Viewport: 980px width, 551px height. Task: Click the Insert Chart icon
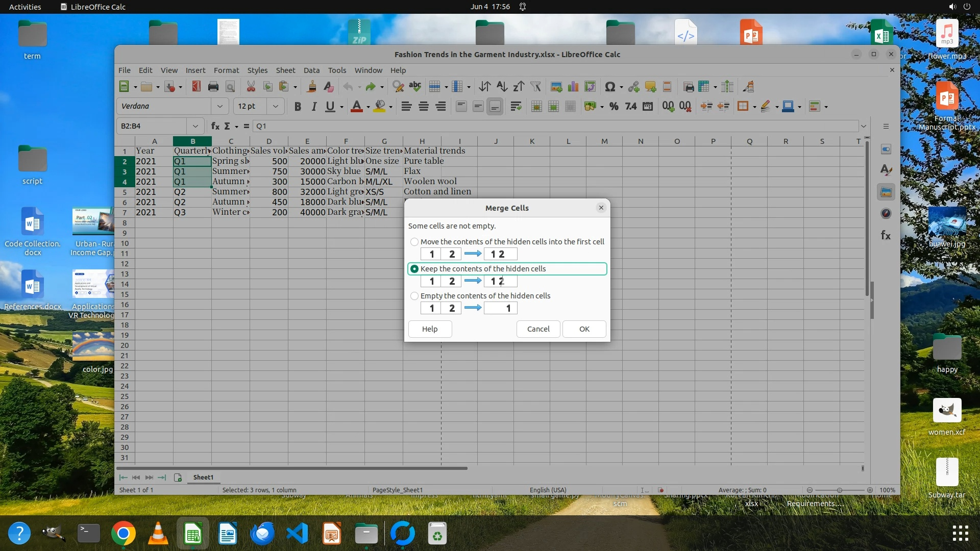click(x=573, y=87)
